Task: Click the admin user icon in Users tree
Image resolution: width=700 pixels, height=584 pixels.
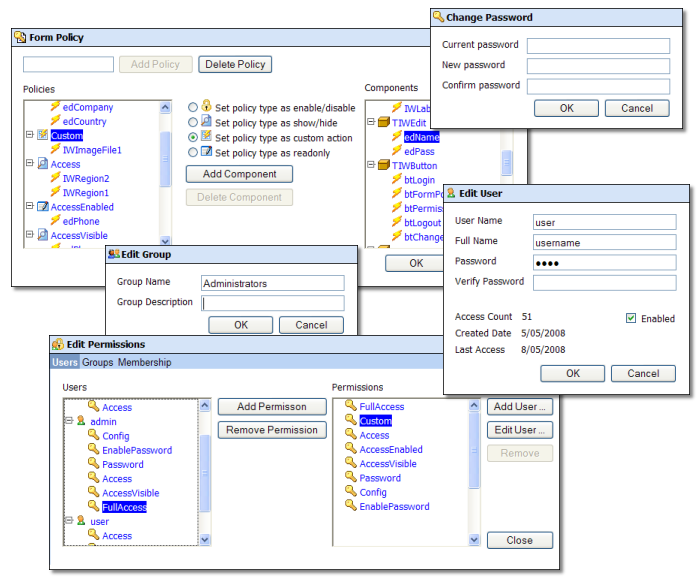Action: click(x=81, y=422)
